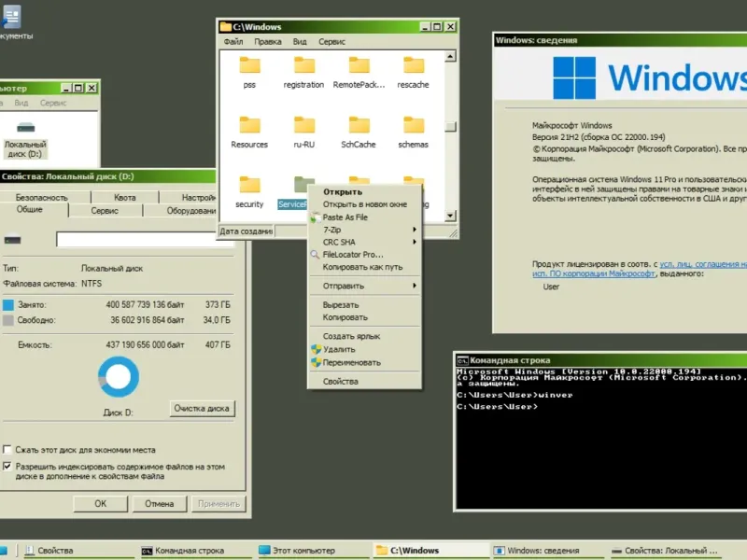Switch to Квота tab

[125, 197]
